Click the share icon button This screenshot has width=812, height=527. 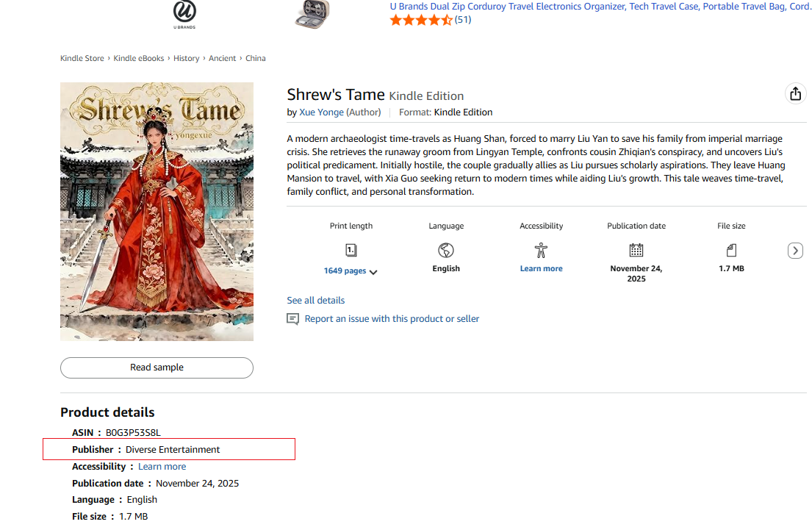coord(795,93)
